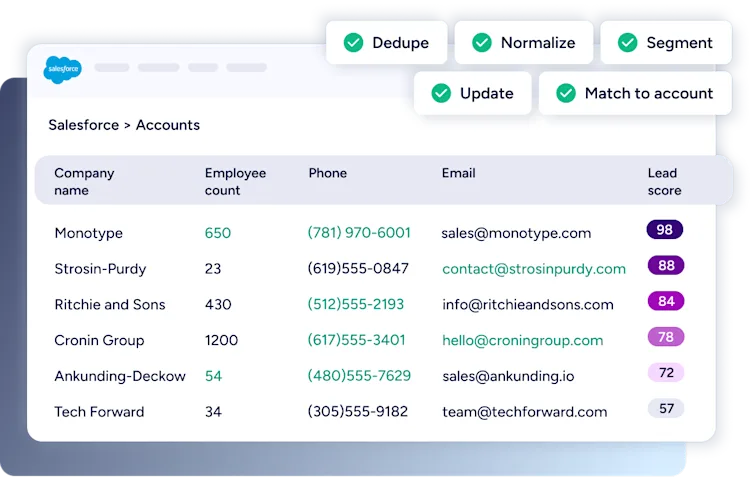750x500 pixels.
Task: Click phone number (617)555-3401
Action: (356, 340)
